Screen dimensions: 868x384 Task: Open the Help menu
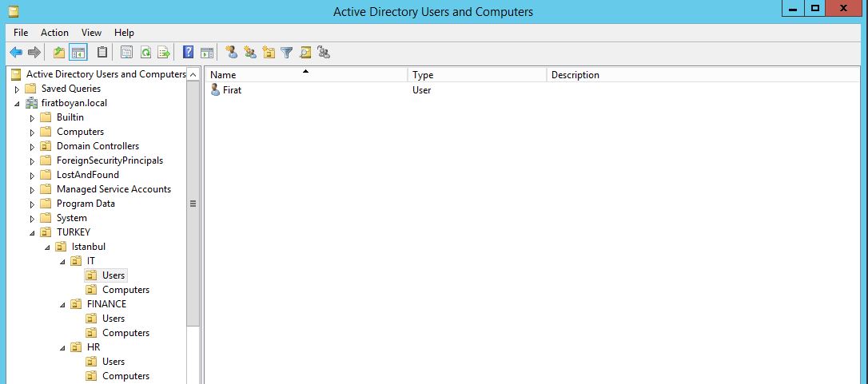[124, 33]
